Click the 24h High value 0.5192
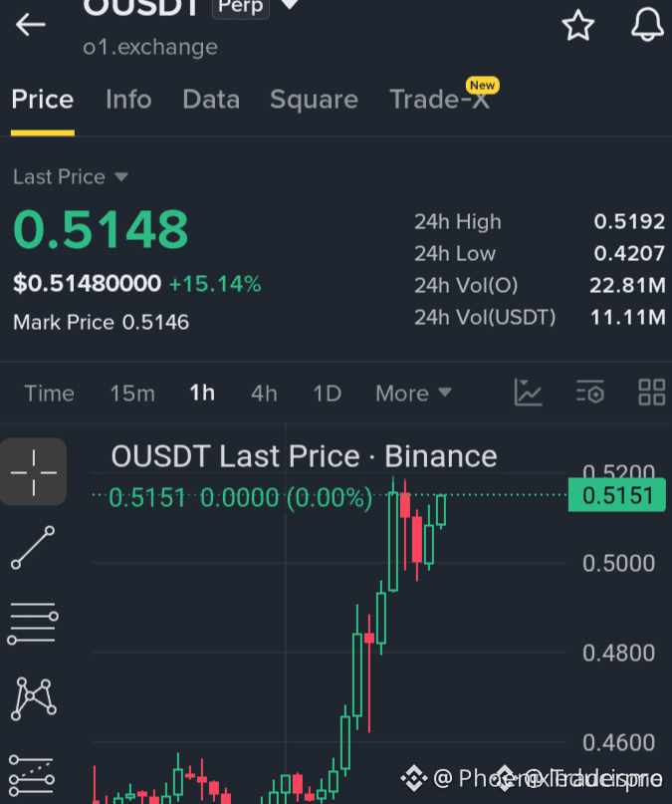Screen dimensions: 672x804 629,221
